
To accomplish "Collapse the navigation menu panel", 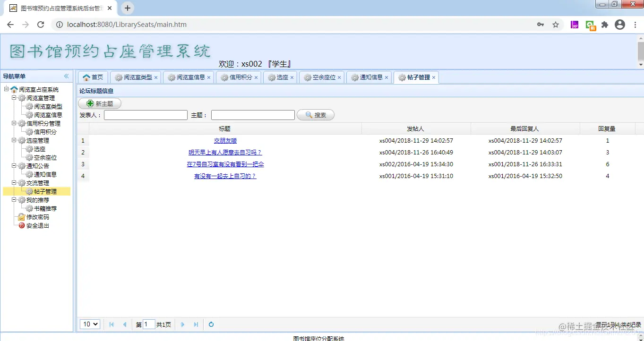I will [x=66, y=76].
